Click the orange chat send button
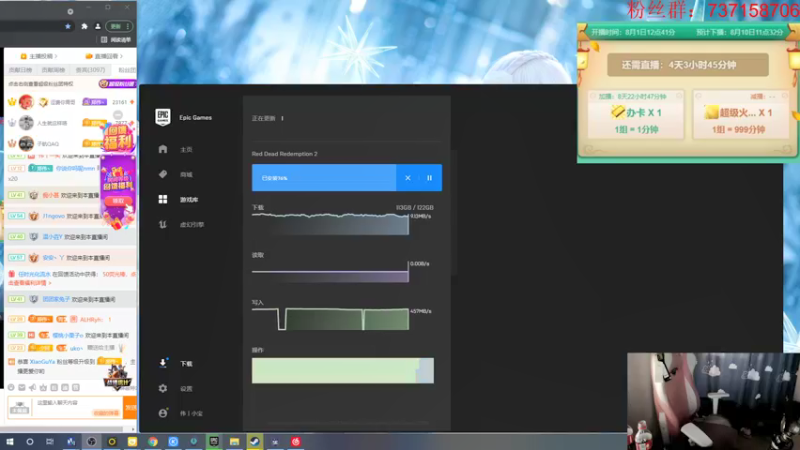The image size is (800, 450). [130, 407]
